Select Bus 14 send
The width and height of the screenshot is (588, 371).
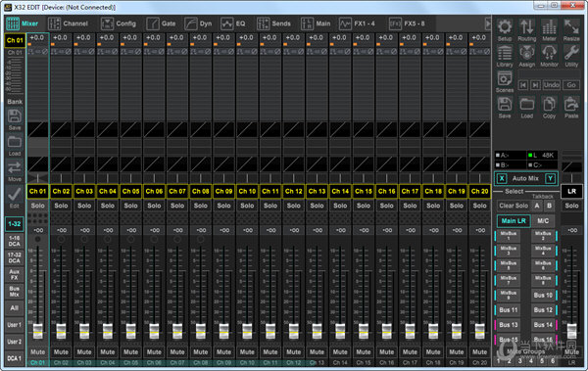coord(543,325)
